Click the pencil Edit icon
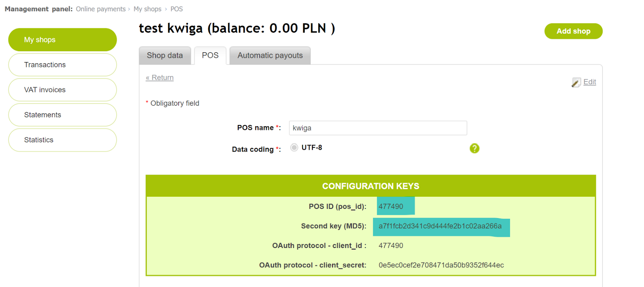Image resolution: width=644 pixels, height=287 pixels. coord(576,82)
